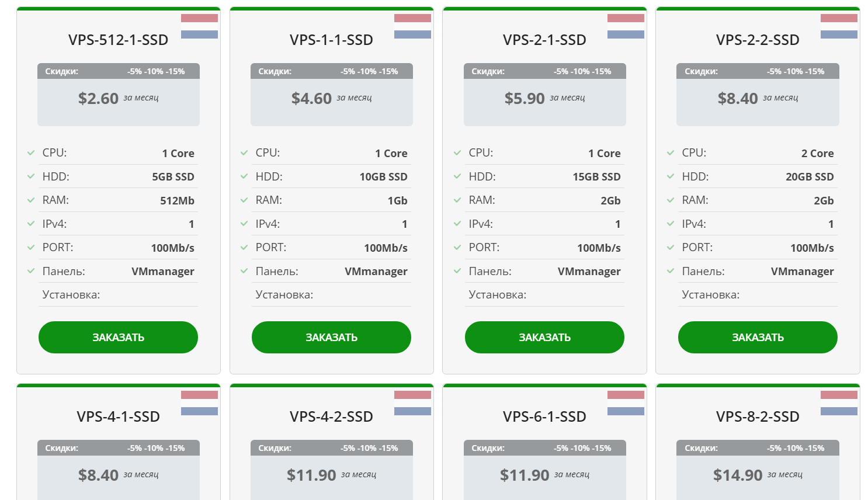Order the VPS-512-1-SSD plan with ЗАКАЗАТЬ
This screenshot has height=500, width=868.
[118, 337]
